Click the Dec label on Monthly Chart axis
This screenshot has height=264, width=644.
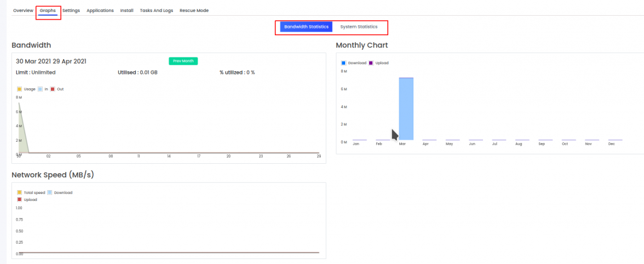click(611, 144)
